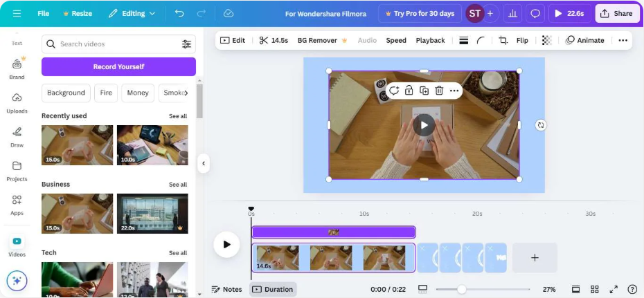The image size is (644, 298).
Task: See all Business videos
Action: pos(178,185)
